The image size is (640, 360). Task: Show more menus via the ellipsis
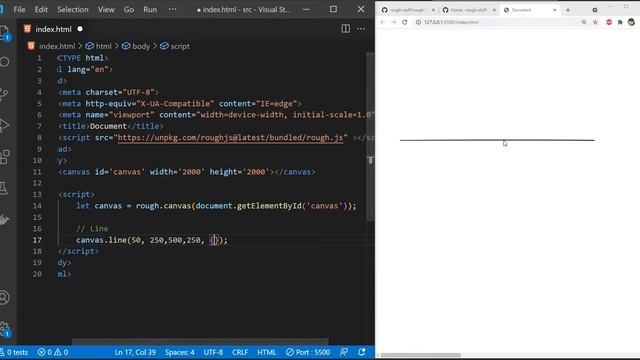pos(173,9)
